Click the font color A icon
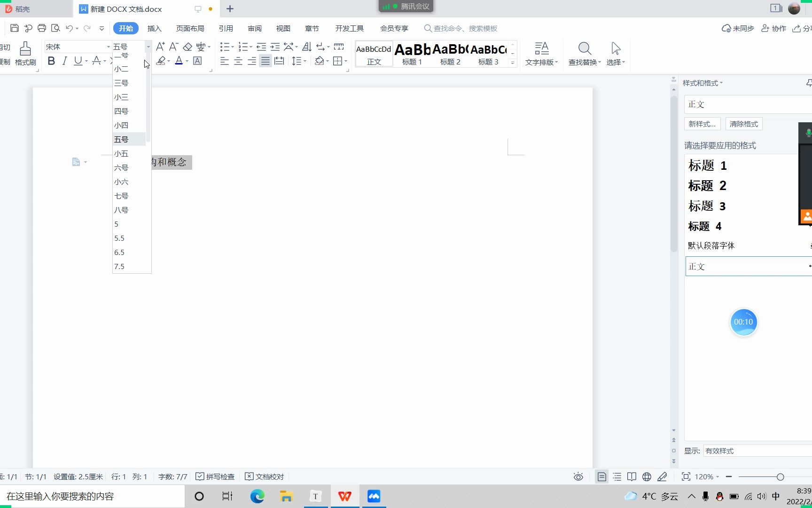 tap(179, 61)
